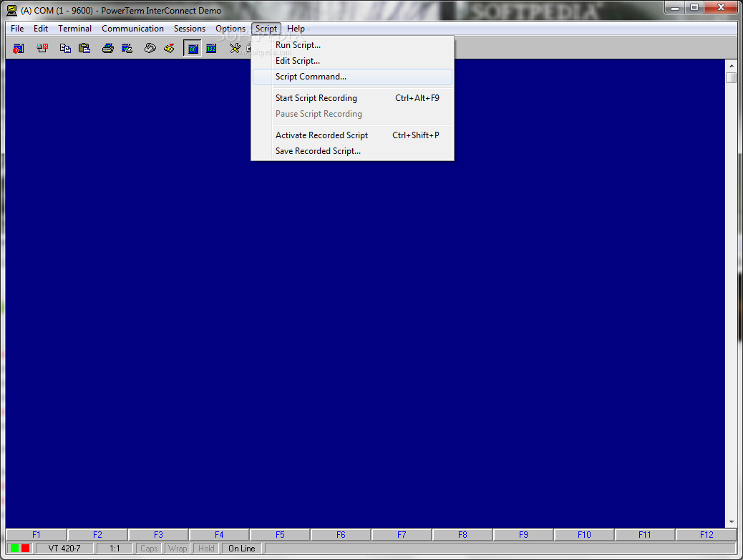This screenshot has width=743, height=560.
Task: Switch to 80 column display
Action: pyautogui.click(x=193, y=49)
